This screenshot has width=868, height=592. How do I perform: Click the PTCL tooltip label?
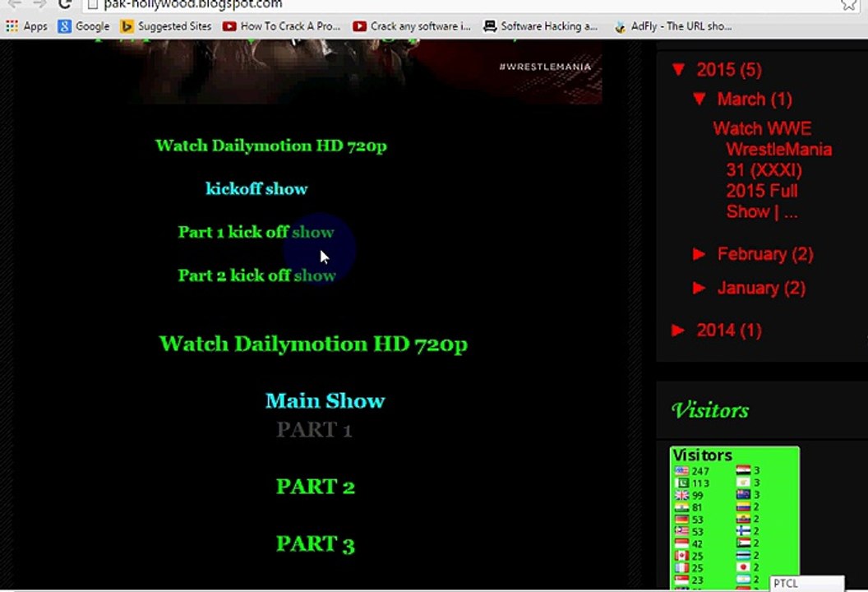point(807,583)
